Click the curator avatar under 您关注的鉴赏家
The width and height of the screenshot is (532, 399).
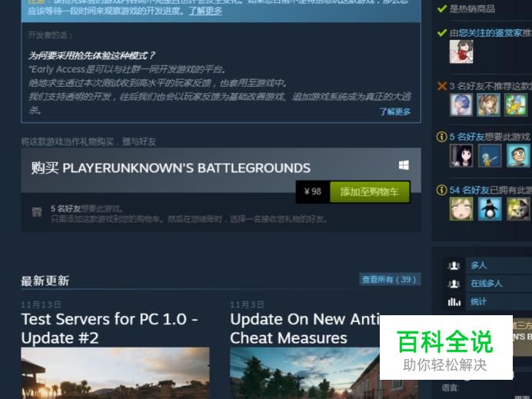click(461, 52)
